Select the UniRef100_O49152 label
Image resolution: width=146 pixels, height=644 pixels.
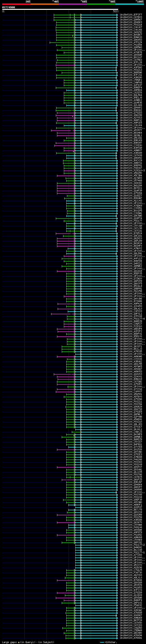click(x=131, y=32)
